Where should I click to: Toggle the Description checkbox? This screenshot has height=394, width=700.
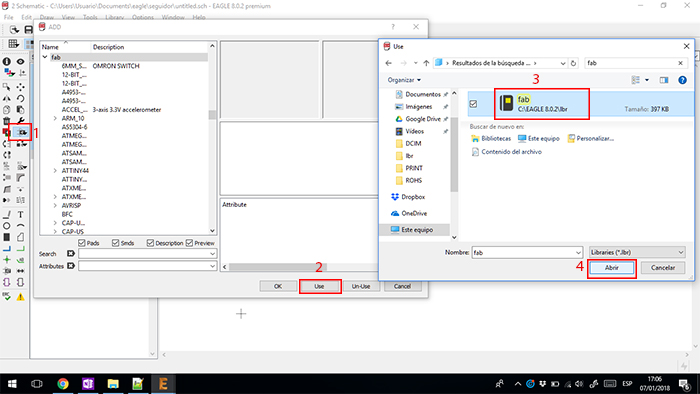coord(150,243)
